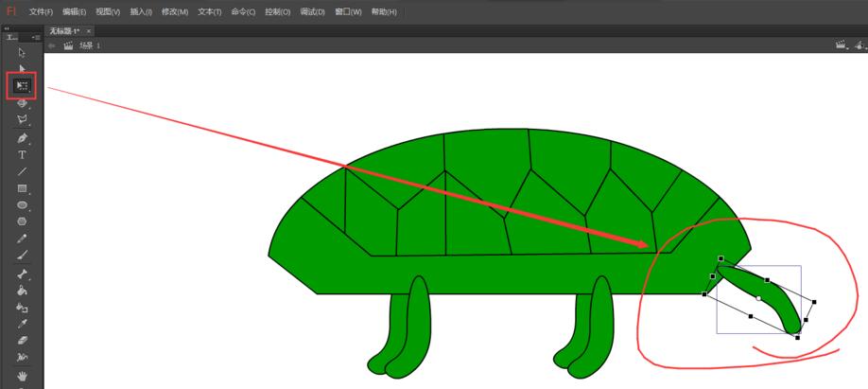This screenshot has height=389, width=868.
Task: Choose the Text tool
Action: coord(22,154)
